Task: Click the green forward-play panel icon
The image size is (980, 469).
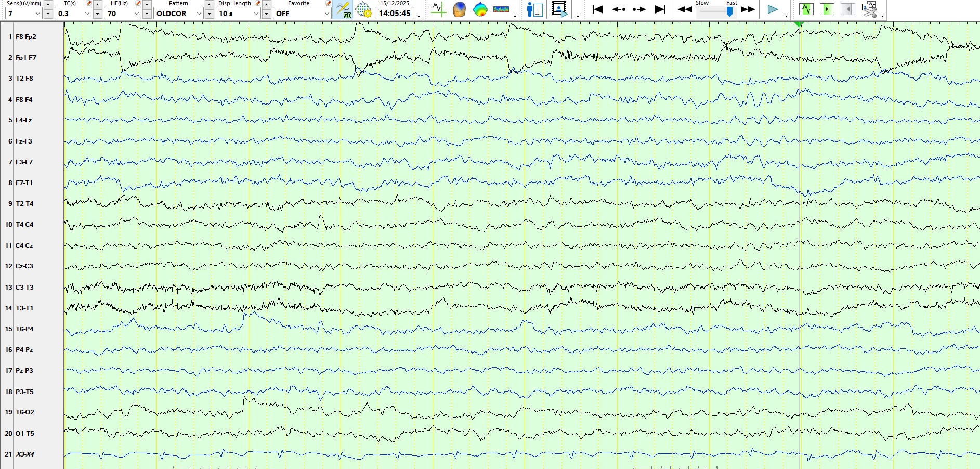Action: [827, 9]
